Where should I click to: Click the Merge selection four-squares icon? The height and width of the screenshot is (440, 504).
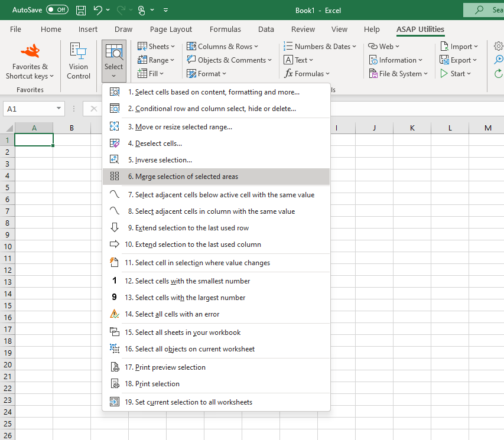pyautogui.click(x=115, y=176)
